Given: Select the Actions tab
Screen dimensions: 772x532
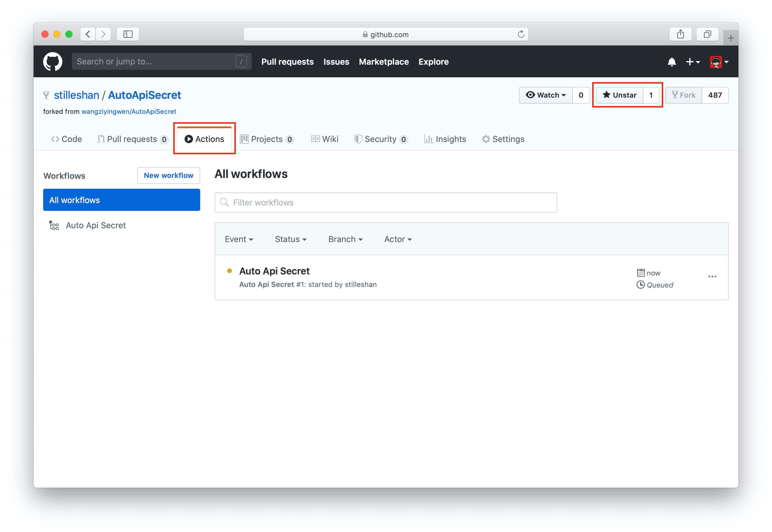Looking at the screenshot, I should [204, 139].
